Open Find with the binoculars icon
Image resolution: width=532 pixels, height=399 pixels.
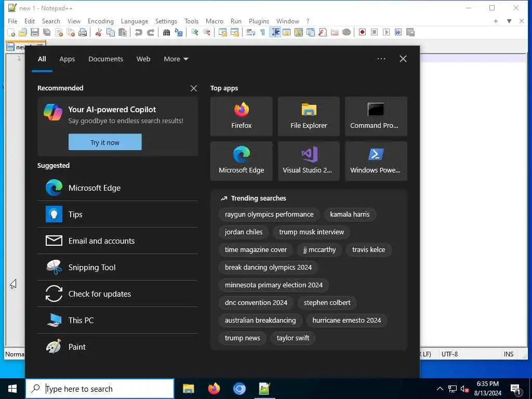166,32
